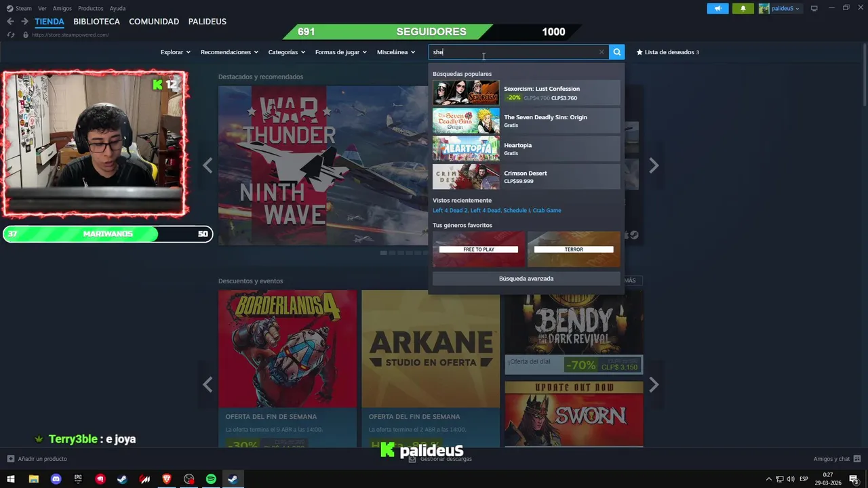
Task: Clear the search box with the X icon
Action: pos(601,52)
